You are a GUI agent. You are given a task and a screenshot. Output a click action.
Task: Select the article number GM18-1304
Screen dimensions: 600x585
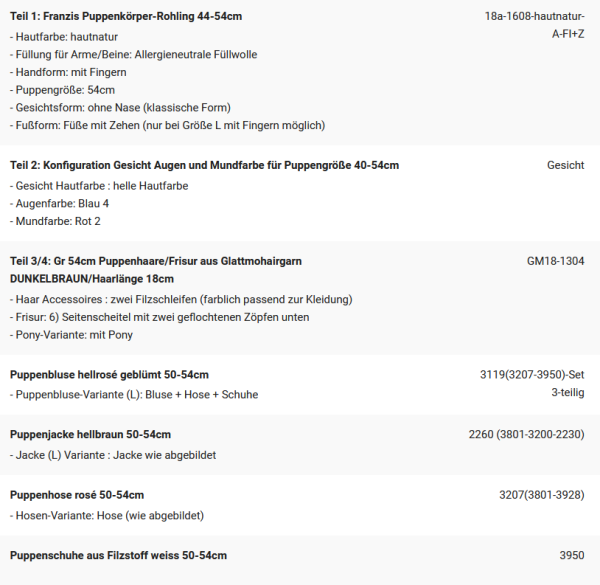pos(555,261)
